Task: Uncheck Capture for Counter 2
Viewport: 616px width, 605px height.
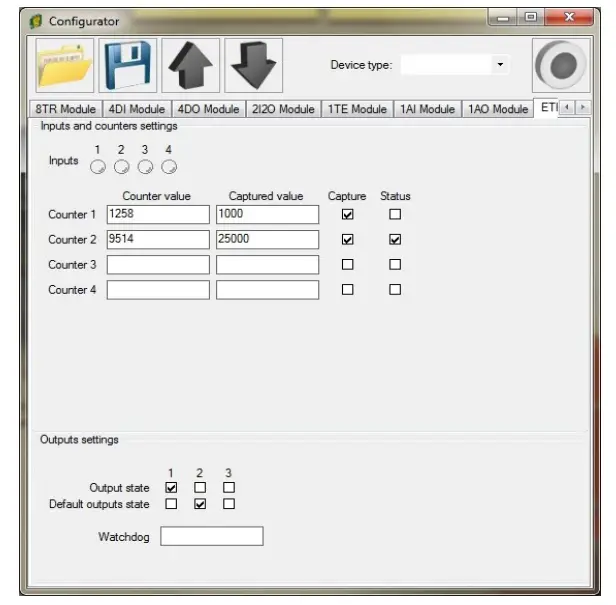Action: point(348,239)
